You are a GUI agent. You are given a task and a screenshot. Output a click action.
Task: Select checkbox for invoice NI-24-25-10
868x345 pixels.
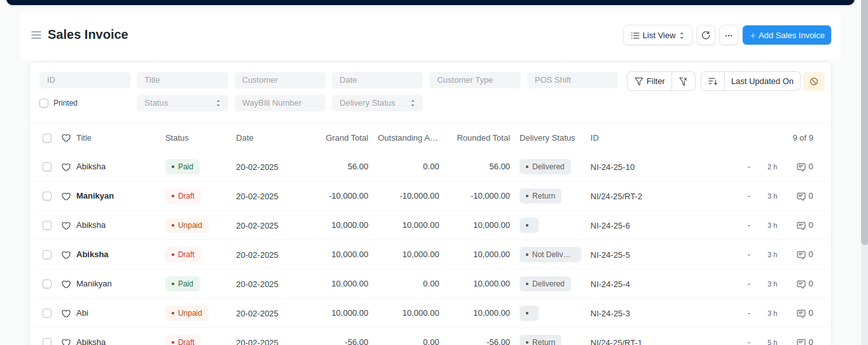(x=47, y=167)
